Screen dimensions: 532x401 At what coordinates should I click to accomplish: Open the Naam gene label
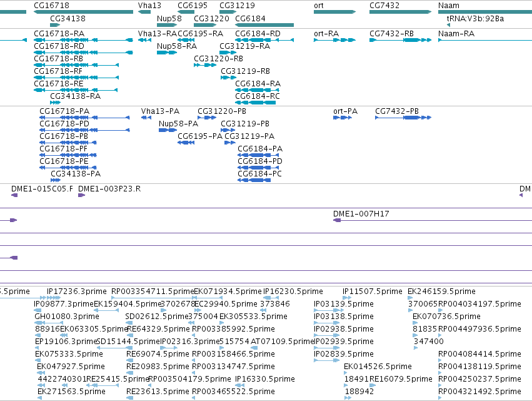[449, 6]
